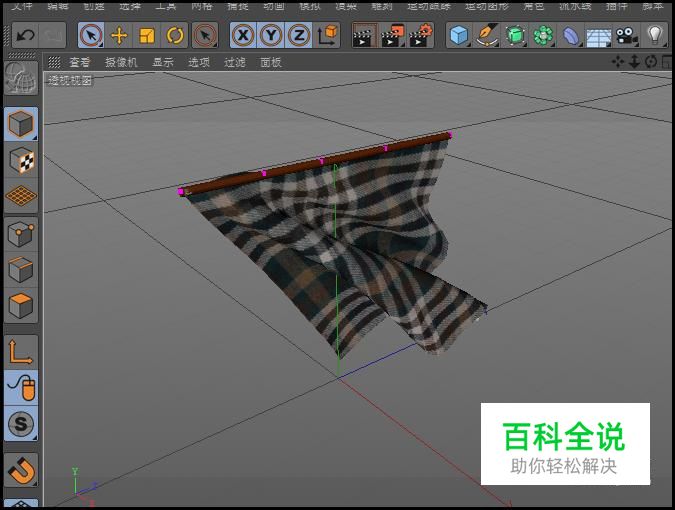Select the Scale tool
675x510 pixels.
146,35
